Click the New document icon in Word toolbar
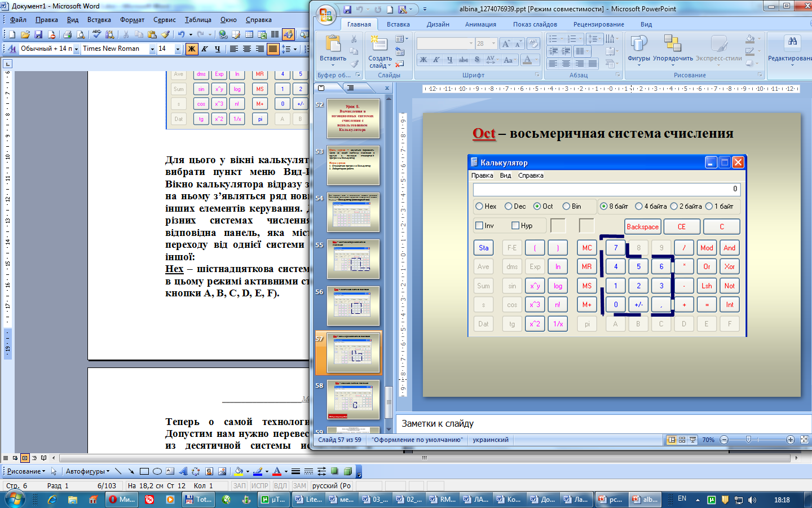Viewport: 812px width, 508px height. [11, 34]
